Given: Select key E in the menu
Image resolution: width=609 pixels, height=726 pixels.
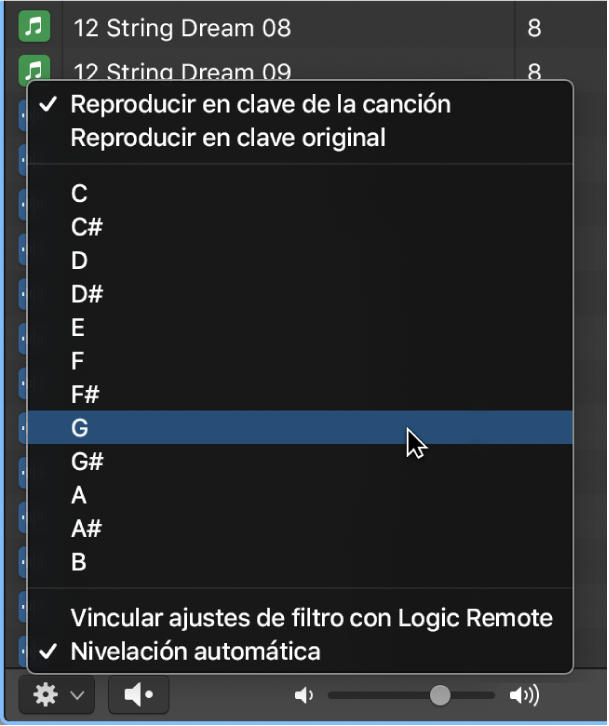Looking at the screenshot, I should [78, 328].
